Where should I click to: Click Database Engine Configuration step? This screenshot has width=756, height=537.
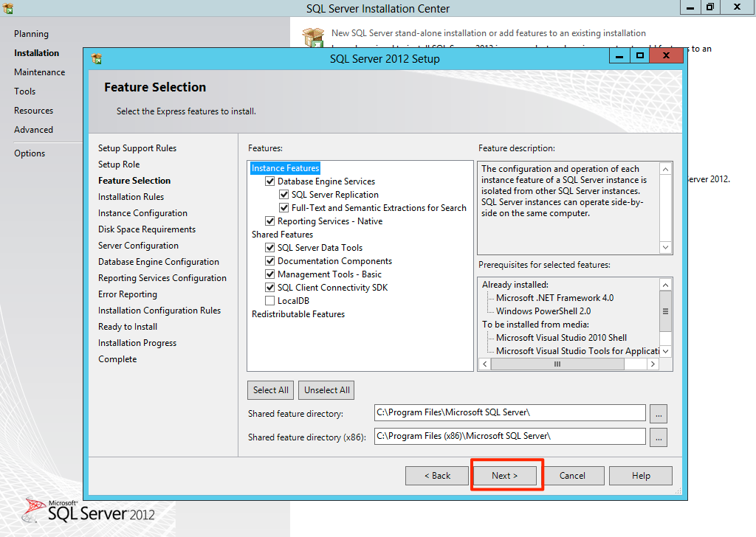159,262
